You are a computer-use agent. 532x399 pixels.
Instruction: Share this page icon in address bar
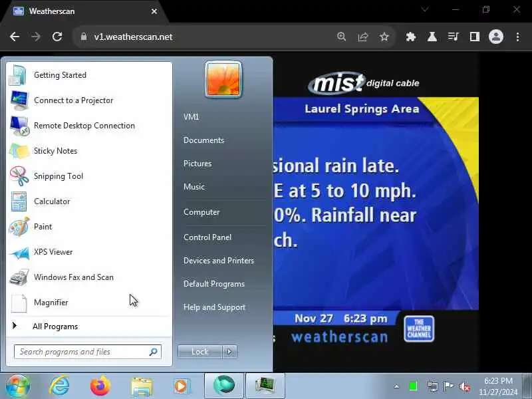point(362,37)
